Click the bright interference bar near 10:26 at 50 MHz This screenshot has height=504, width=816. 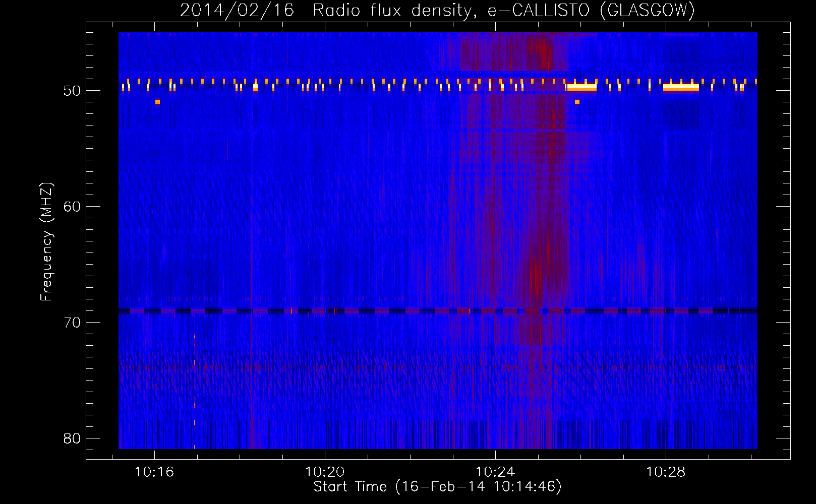click(x=581, y=87)
